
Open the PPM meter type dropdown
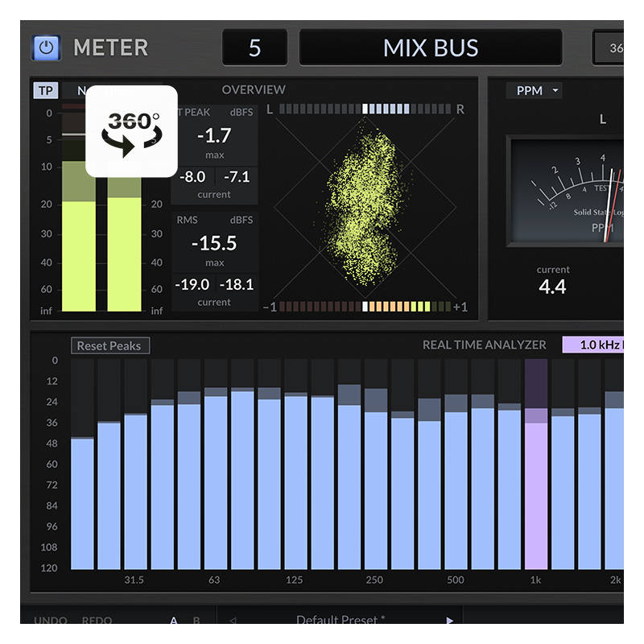click(x=534, y=90)
